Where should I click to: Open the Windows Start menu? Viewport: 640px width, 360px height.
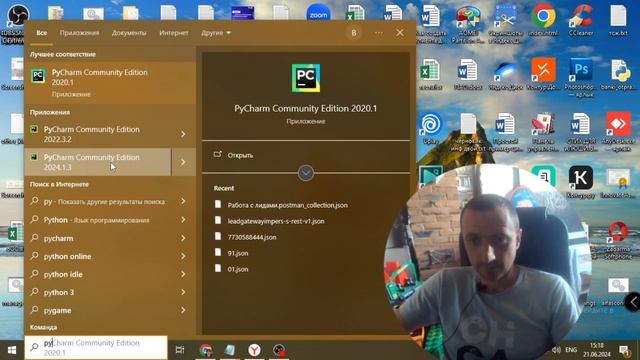[x=12, y=350]
